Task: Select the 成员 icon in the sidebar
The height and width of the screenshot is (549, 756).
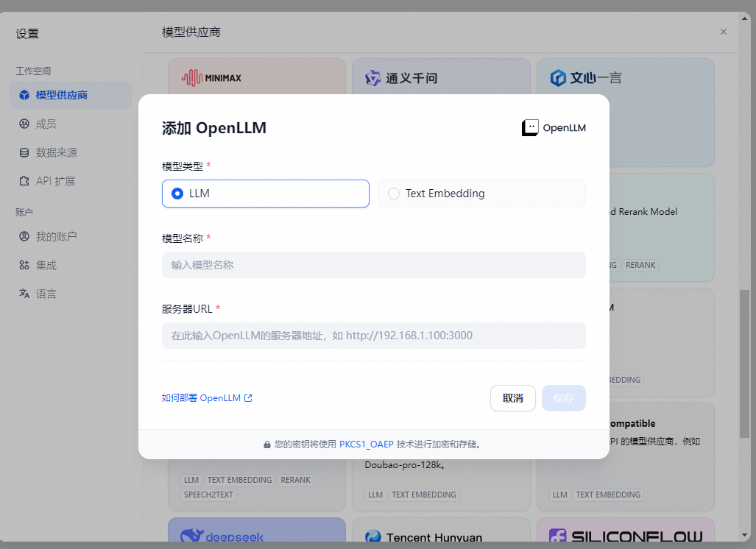Action: point(25,124)
